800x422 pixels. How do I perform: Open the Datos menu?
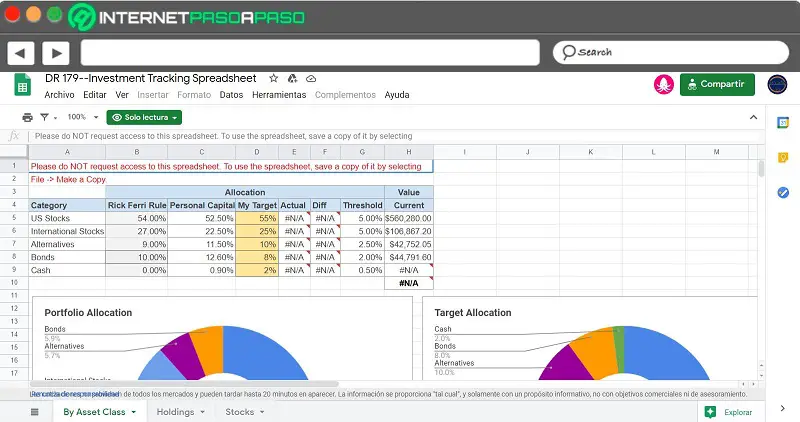point(231,95)
